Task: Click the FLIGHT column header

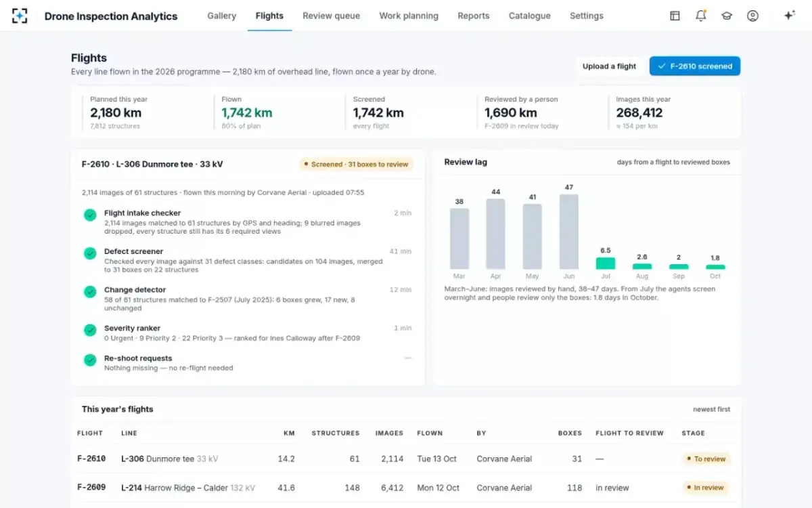Action: pyautogui.click(x=90, y=433)
